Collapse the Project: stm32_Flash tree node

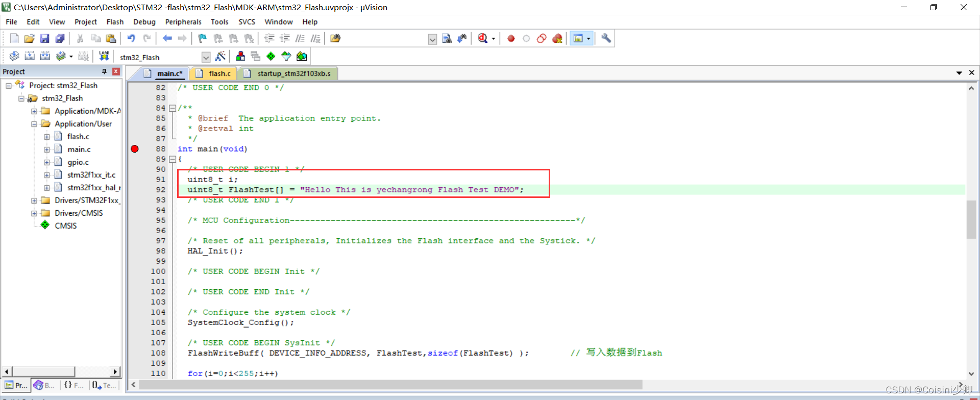(x=9, y=86)
